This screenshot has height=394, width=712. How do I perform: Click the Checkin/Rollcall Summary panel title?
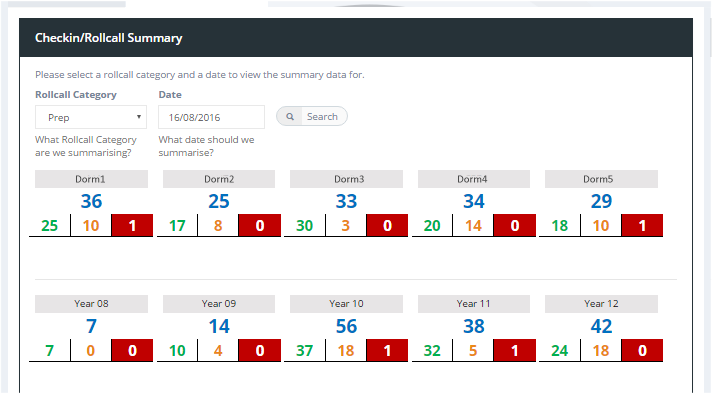click(109, 38)
